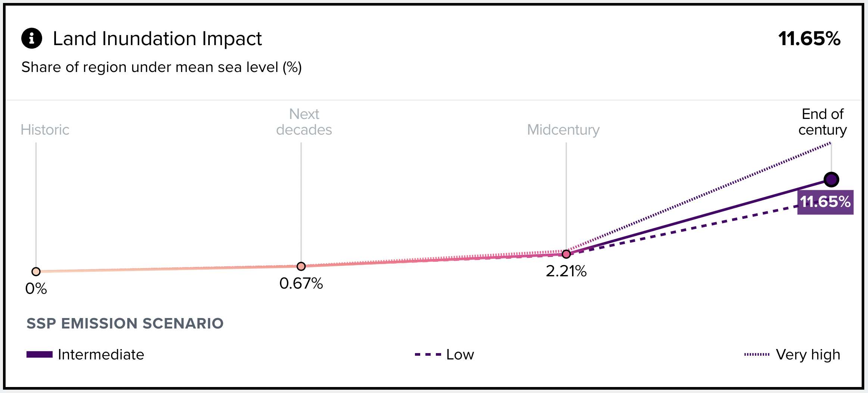Click the dotted Very high line swatch
This screenshot has width=868, height=393.
point(757,355)
